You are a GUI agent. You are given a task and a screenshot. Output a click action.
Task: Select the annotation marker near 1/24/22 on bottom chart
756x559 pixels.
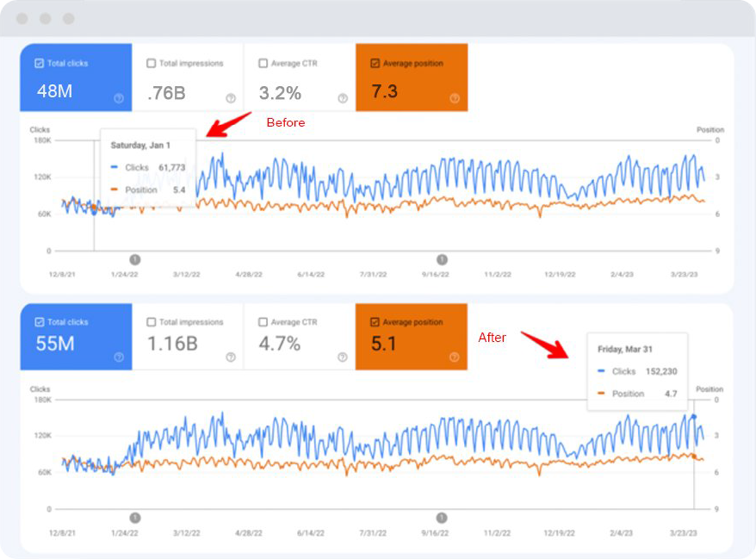134,518
